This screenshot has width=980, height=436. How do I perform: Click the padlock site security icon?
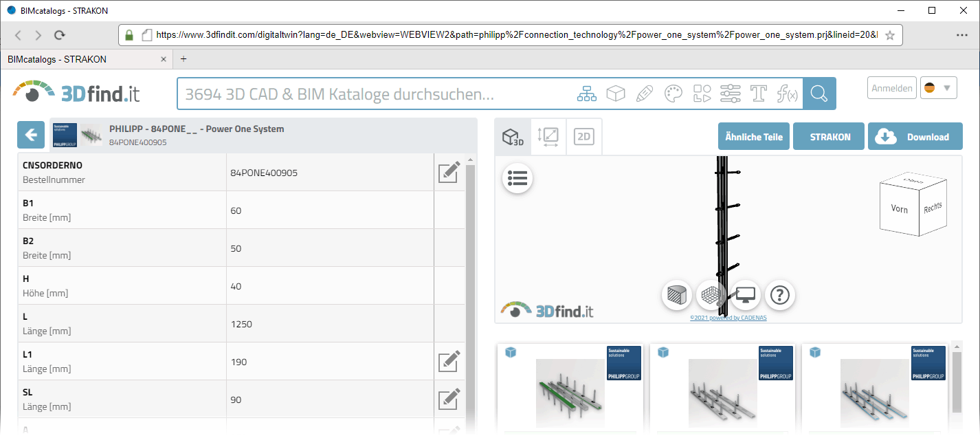click(x=129, y=35)
